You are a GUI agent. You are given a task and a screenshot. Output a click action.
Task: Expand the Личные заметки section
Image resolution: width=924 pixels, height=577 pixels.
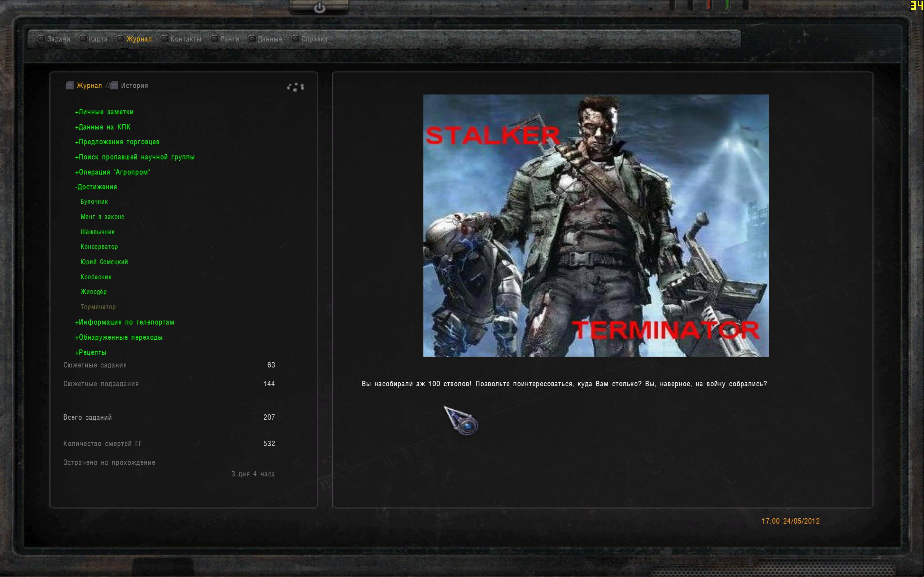click(x=104, y=112)
